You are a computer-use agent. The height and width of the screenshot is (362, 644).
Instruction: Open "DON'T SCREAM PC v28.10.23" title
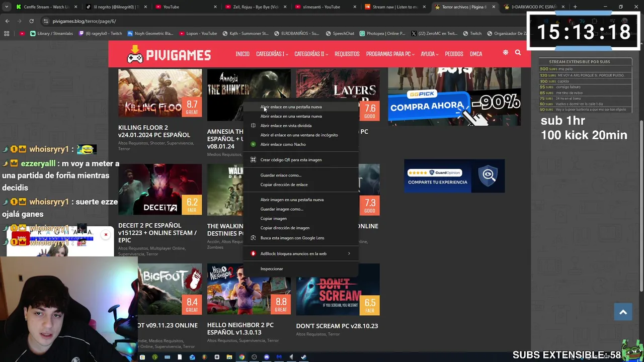click(337, 326)
